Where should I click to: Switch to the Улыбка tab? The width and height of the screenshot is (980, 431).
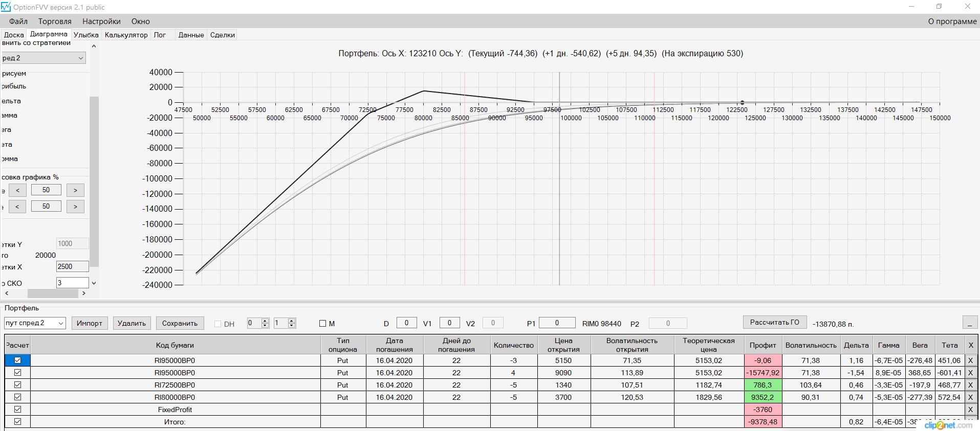point(86,35)
